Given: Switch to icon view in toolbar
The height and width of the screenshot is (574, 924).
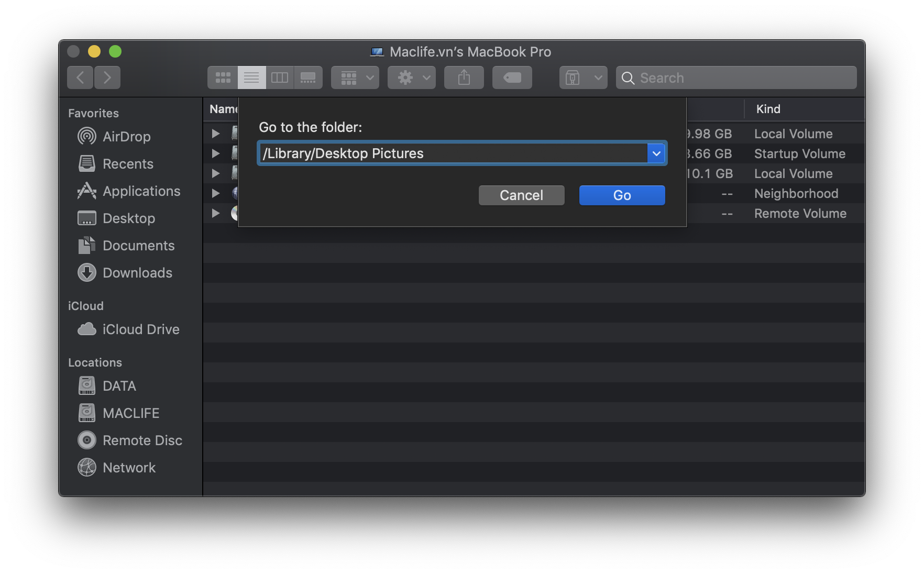Looking at the screenshot, I should point(223,78).
